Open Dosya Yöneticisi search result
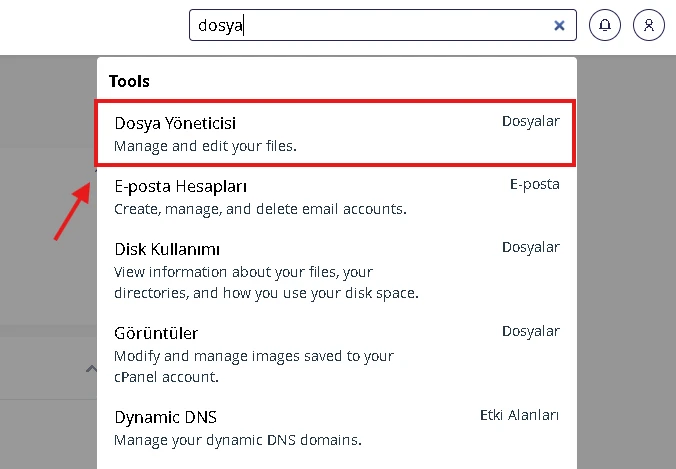The height and width of the screenshot is (469, 676). coord(336,133)
